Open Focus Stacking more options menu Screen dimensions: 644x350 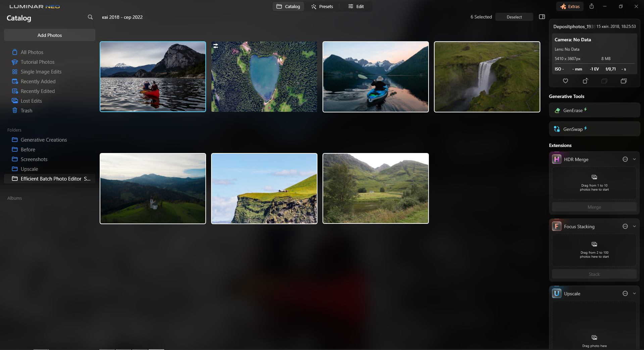click(625, 227)
